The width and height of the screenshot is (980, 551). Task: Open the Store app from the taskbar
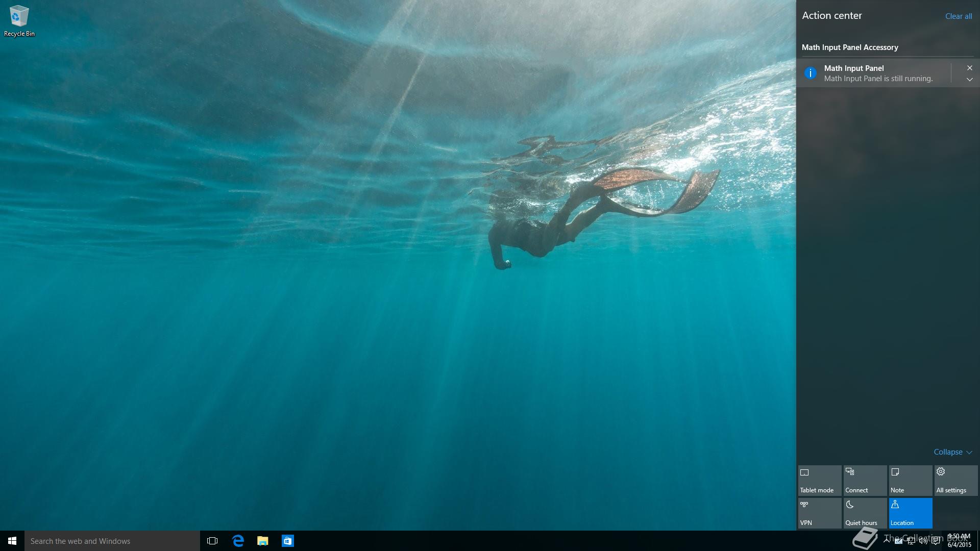point(288,541)
